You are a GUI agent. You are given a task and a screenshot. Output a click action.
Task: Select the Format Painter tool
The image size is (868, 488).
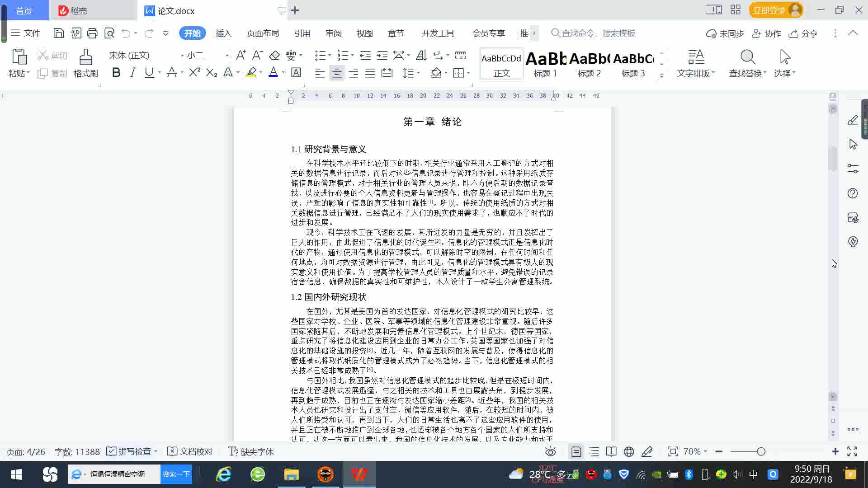(86, 63)
